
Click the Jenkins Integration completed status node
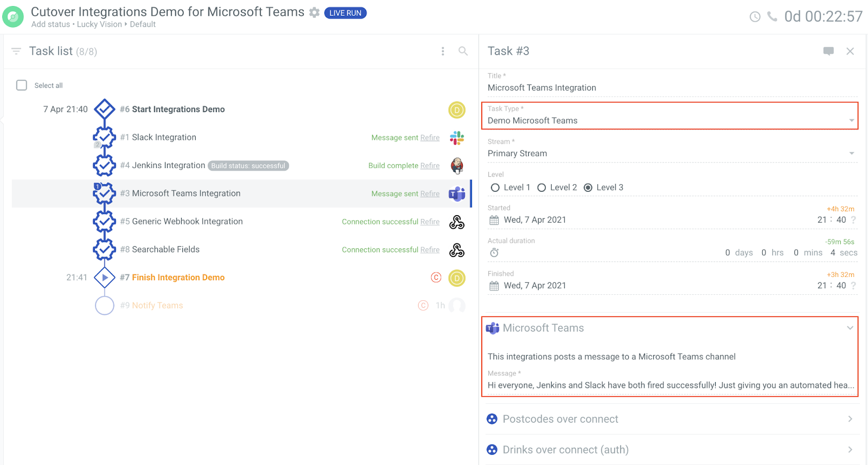[105, 165]
